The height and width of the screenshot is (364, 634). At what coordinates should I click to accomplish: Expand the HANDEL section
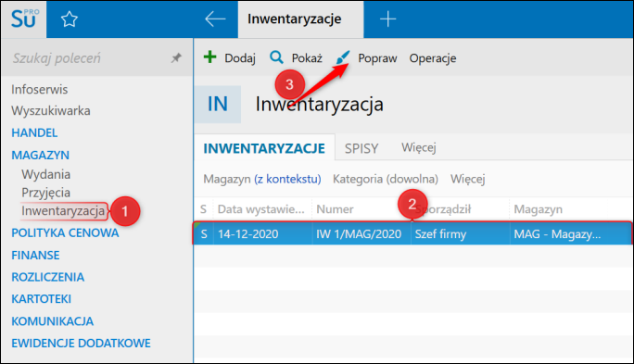34,133
